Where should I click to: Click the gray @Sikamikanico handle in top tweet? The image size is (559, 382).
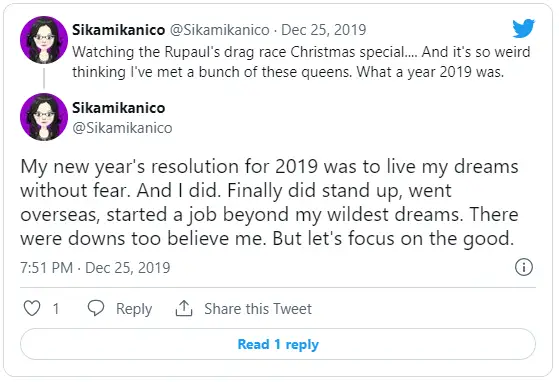pos(219,30)
